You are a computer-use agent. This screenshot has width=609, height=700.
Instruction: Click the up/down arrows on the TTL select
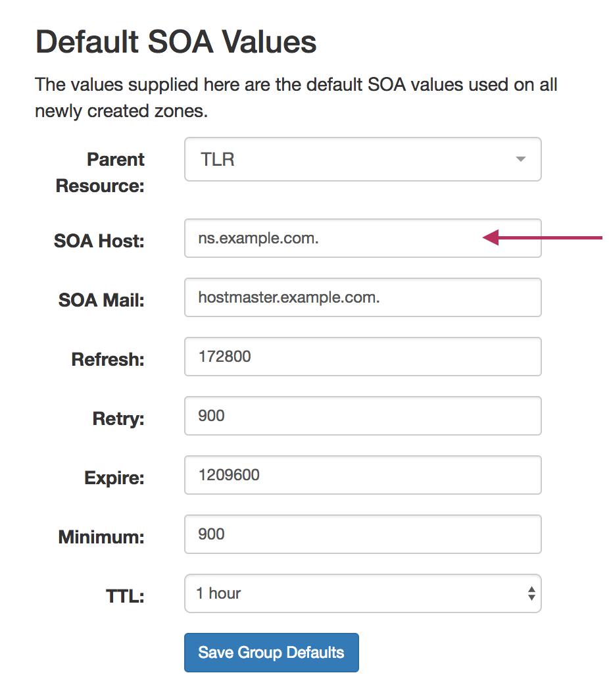pos(531,593)
